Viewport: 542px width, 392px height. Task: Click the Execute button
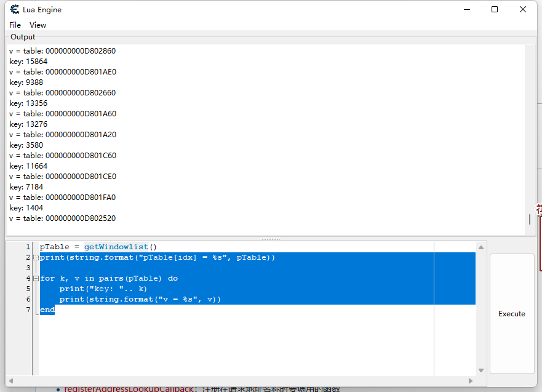point(512,314)
